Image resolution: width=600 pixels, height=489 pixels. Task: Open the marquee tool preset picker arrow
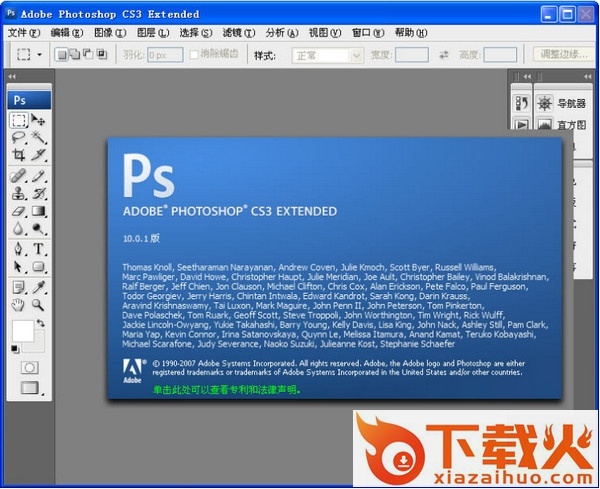pyautogui.click(x=39, y=55)
